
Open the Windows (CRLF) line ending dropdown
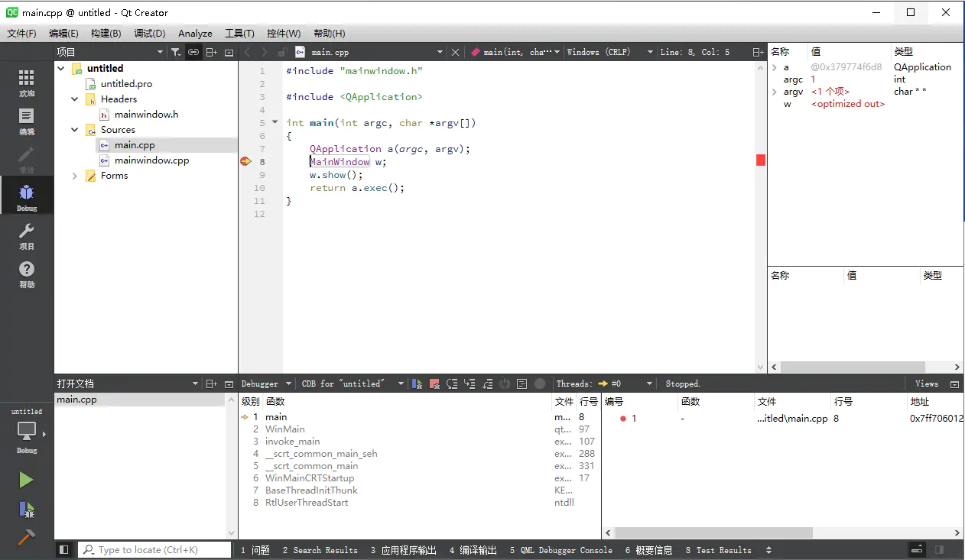click(x=609, y=52)
